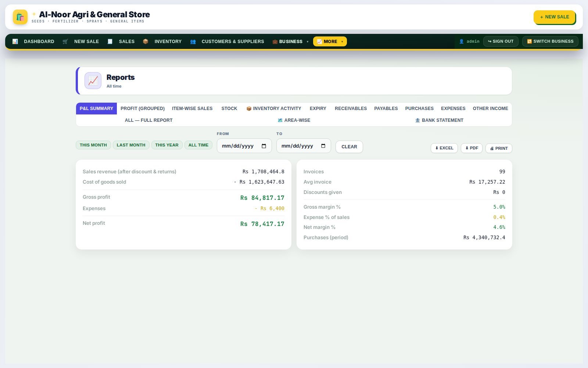Click the Dashboard bar chart icon

[x=15, y=42]
